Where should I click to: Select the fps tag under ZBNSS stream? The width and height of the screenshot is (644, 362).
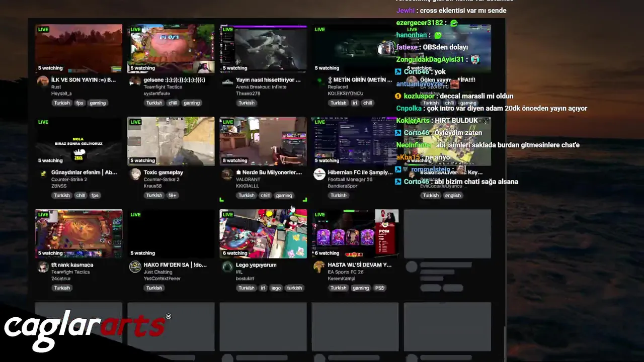pyautogui.click(x=95, y=196)
